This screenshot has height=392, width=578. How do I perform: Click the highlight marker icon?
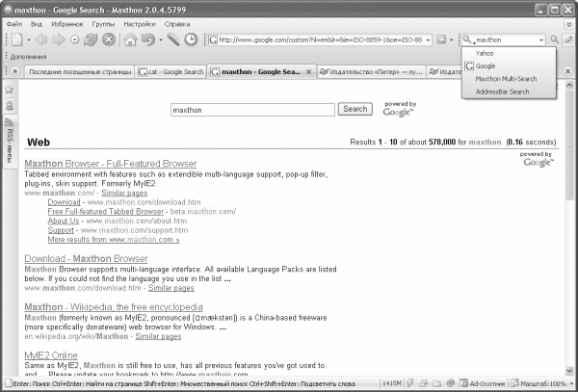568,39
